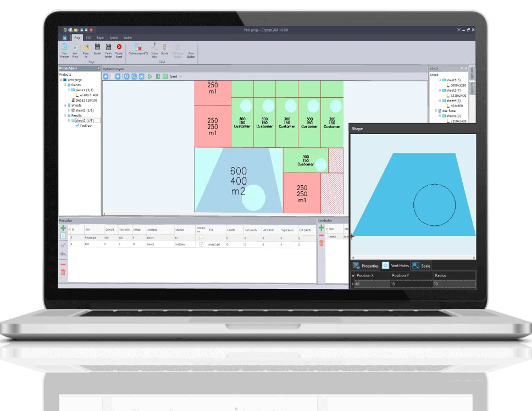Click the Radius value field
Screen dimensions: 532x411
tap(453, 284)
